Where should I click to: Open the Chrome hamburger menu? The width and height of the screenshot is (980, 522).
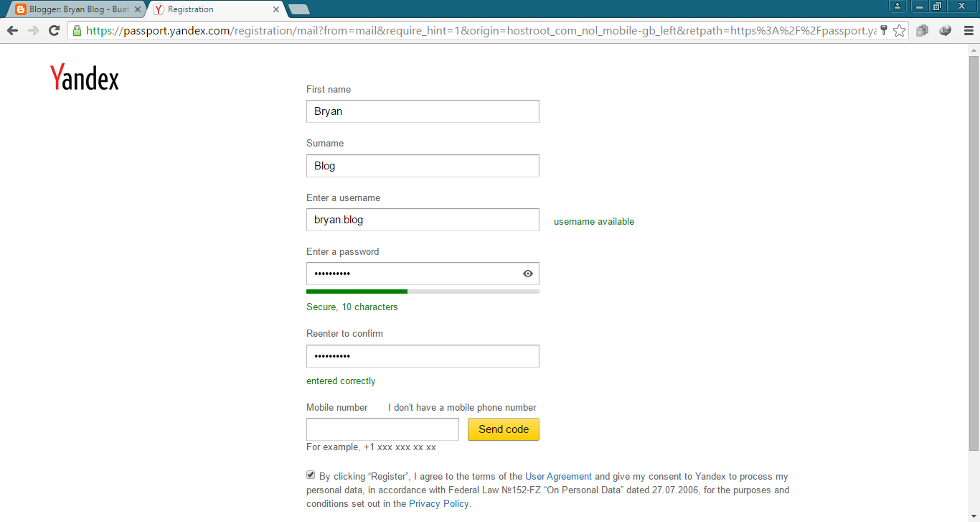coord(968,31)
